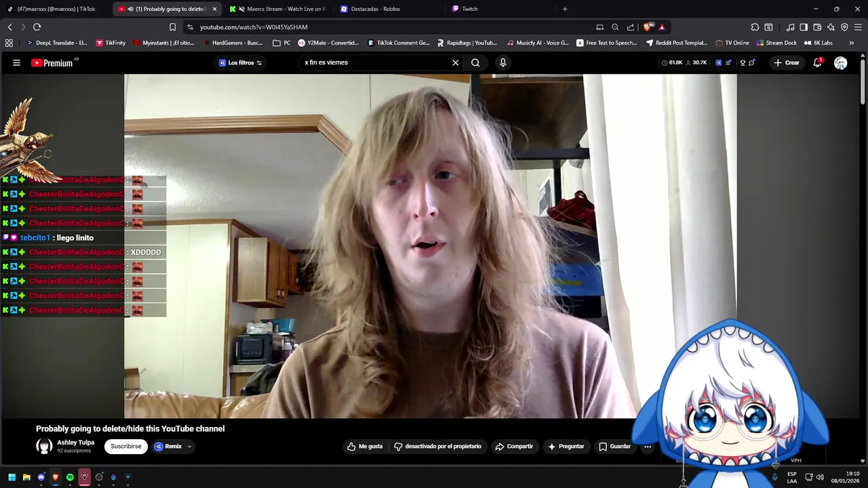Switch to Destacadas Roblox tab
This screenshot has height=488, width=868.
pyautogui.click(x=390, y=9)
